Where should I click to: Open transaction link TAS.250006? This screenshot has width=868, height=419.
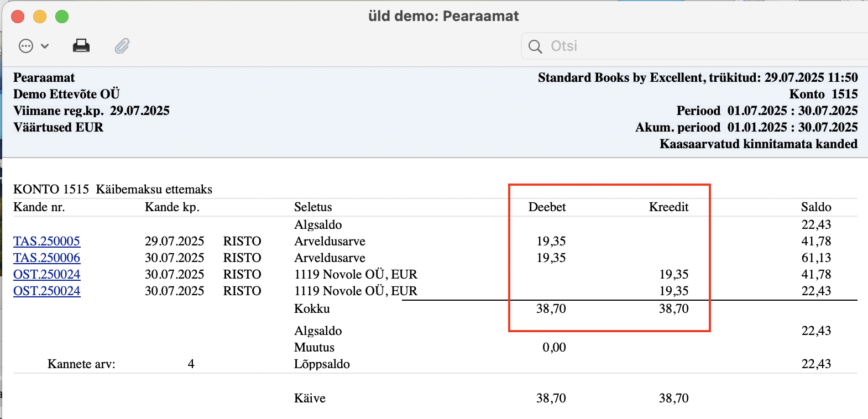coord(47,258)
